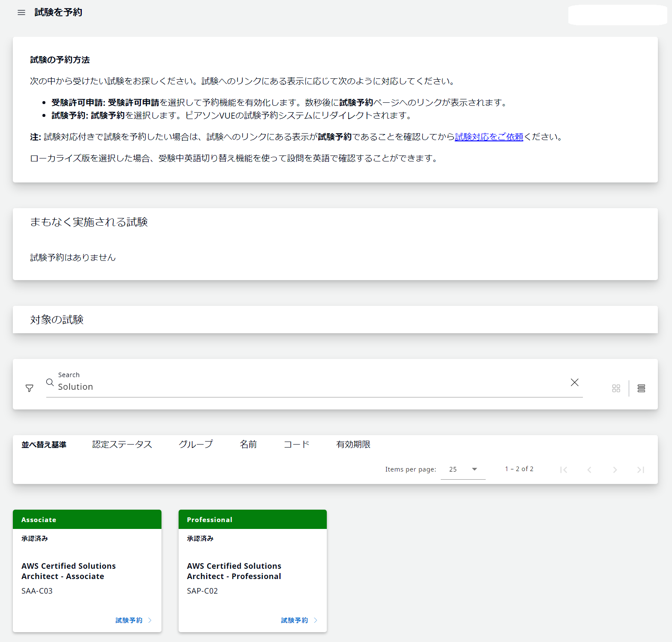
Task: Click the SAP-C02 exam code
Action: click(x=202, y=591)
